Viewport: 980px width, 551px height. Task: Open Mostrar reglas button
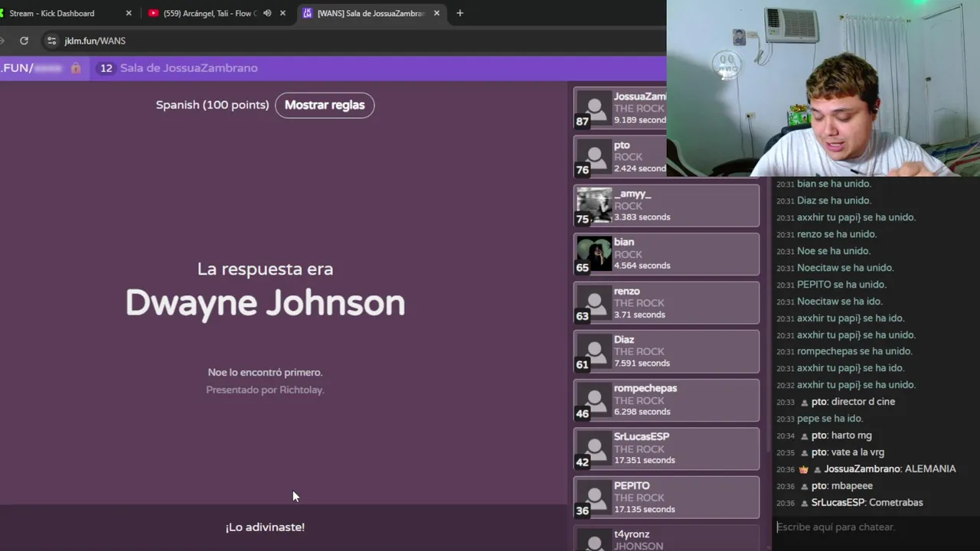point(325,105)
